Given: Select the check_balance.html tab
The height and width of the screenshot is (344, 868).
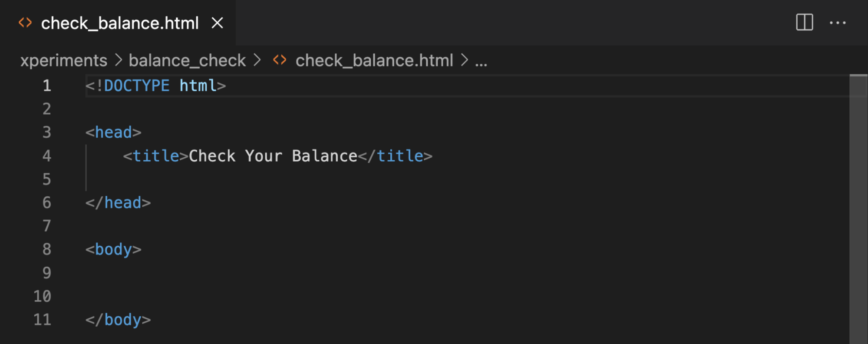Looking at the screenshot, I should (119, 23).
